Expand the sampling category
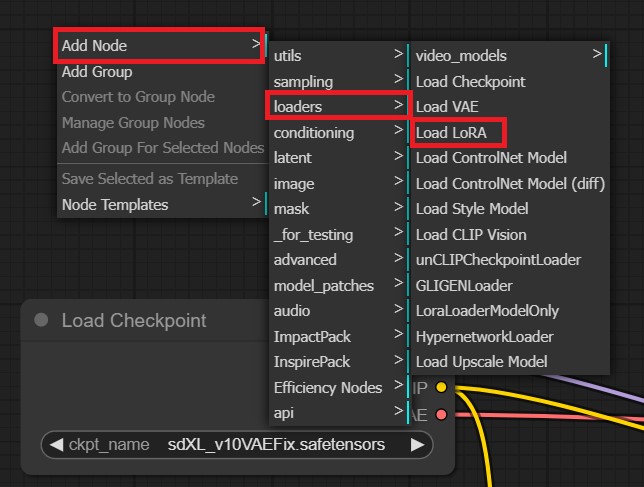Screen dimensions: 644x487 pos(339,81)
